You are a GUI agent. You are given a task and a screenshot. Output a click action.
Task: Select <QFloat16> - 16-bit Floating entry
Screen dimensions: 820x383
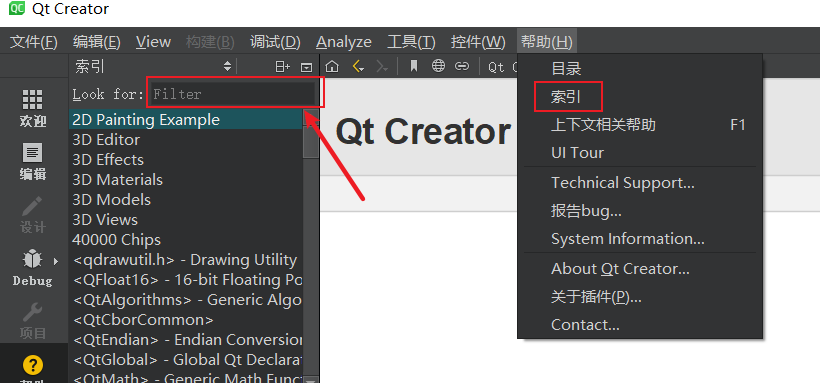186,280
